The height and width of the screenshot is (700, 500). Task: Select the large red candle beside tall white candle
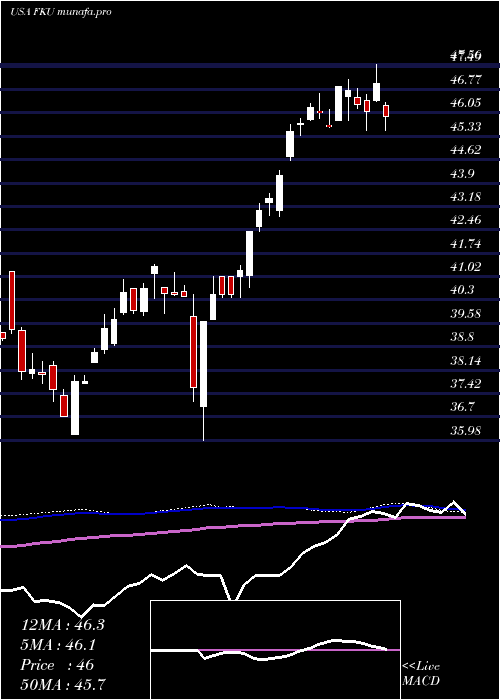pyautogui.click(x=193, y=352)
